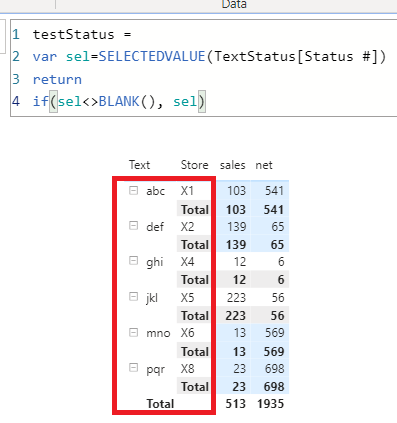This screenshot has height=423, width=397.
Task: Collapse the ghi row group
Action: (x=133, y=261)
